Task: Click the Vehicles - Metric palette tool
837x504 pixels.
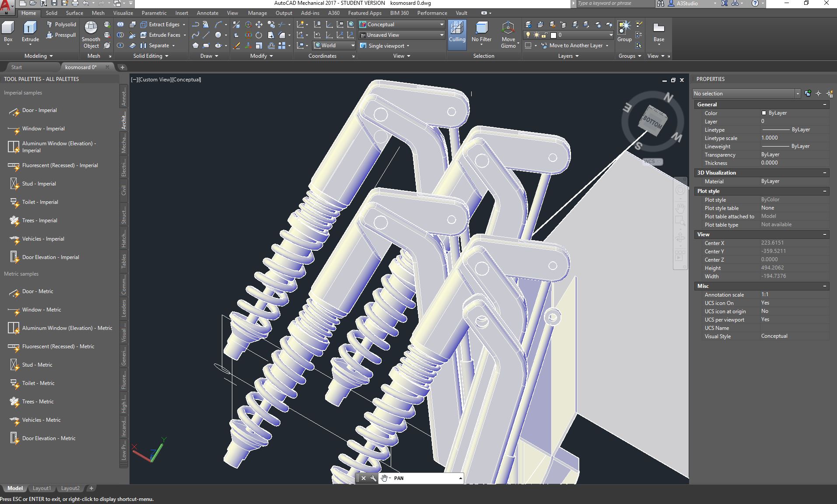Action: [35, 420]
